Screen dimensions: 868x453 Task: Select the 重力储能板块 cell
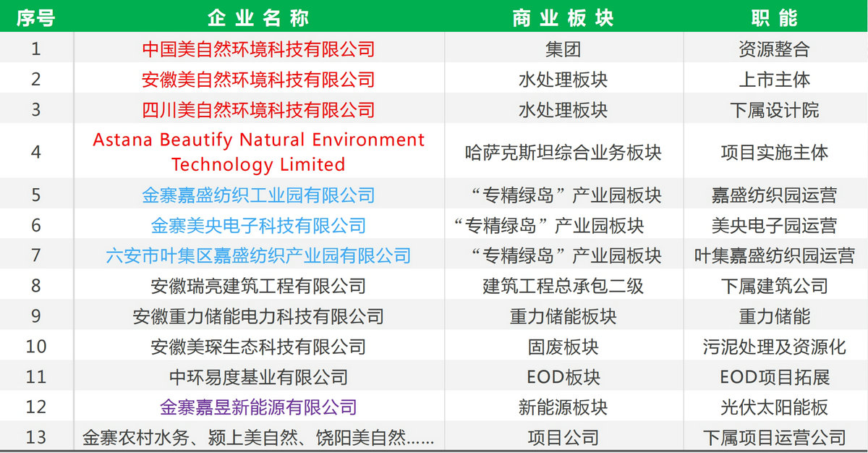(563, 316)
